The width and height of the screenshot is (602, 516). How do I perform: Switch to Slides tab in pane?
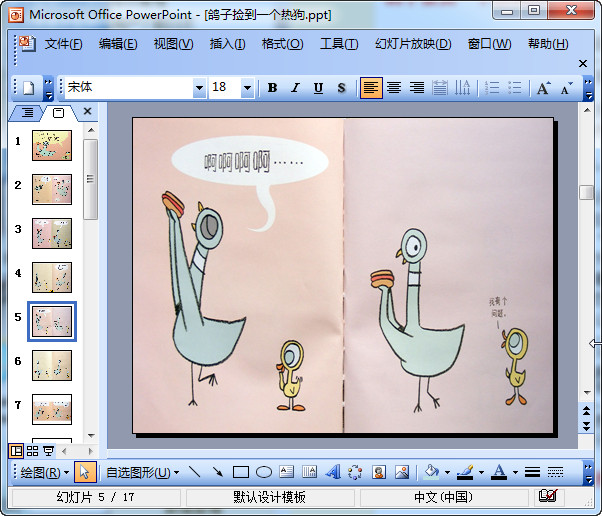pos(58,112)
